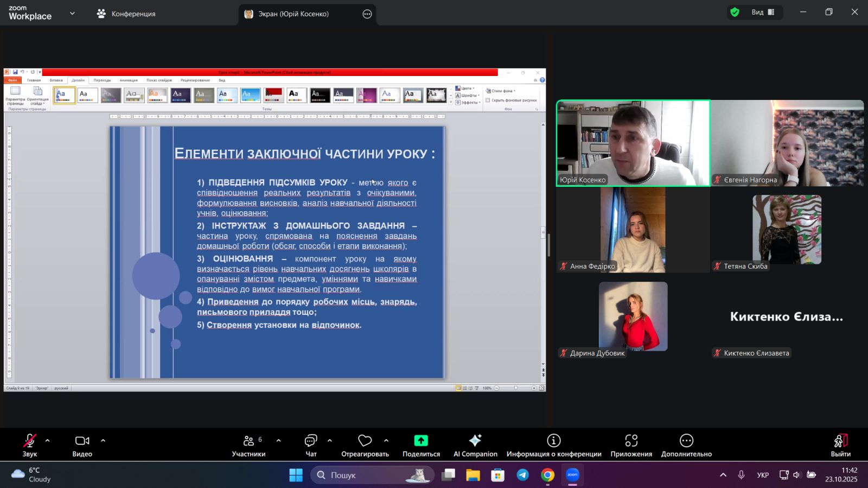Click the green encryption shield icon
Viewport: 868px width, 488px height.
735,12
